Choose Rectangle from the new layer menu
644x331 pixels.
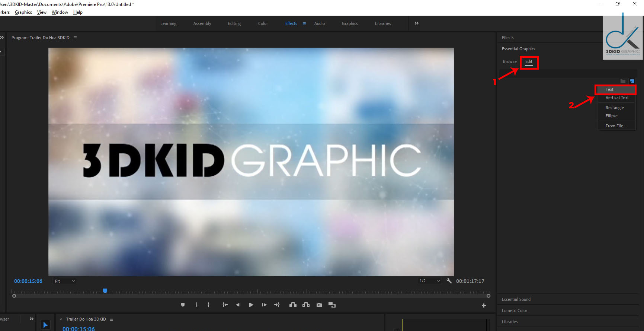[616, 108]
